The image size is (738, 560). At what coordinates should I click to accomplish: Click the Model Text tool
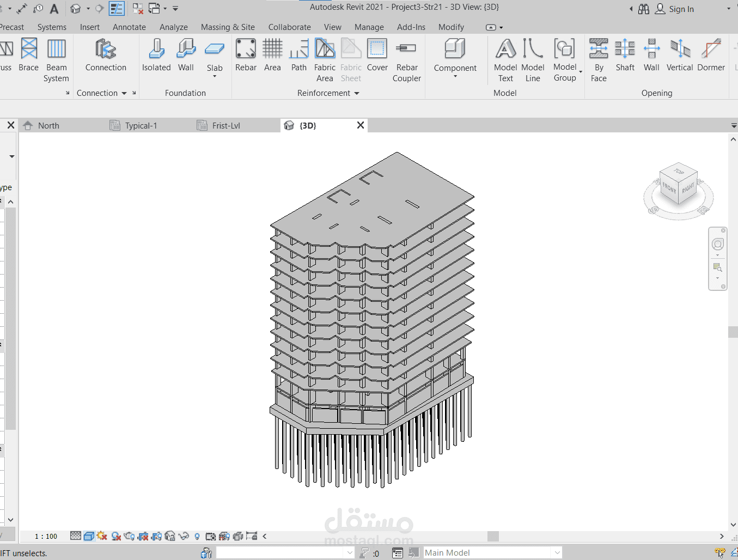(505, 60)
